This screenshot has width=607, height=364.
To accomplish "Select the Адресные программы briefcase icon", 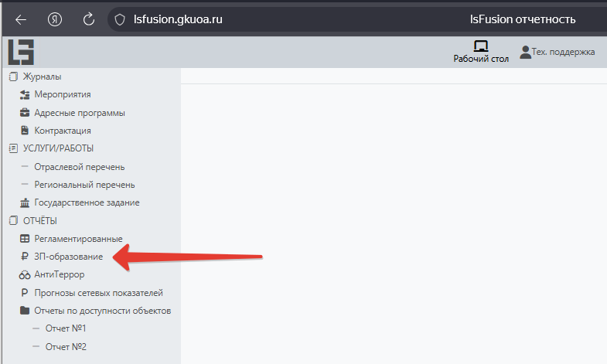I will [x=25, y=113].
